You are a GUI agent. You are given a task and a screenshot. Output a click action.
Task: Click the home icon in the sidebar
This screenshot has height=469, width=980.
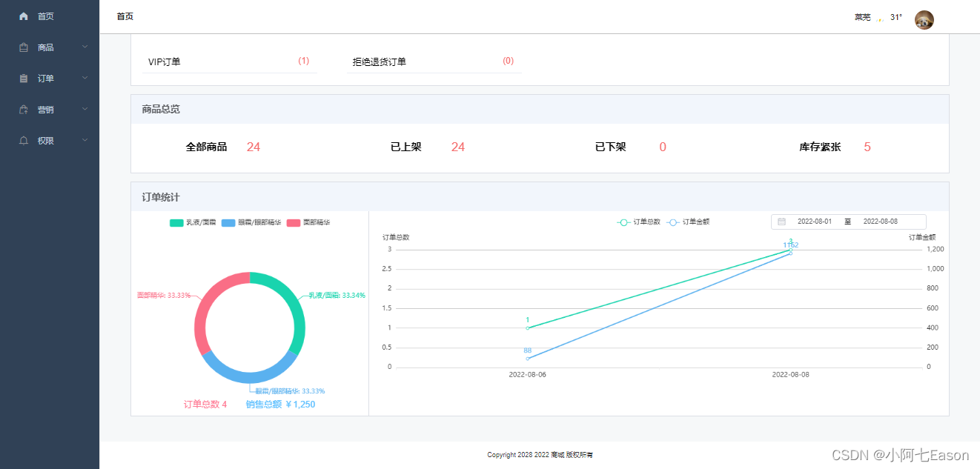pyautogui.click(x=24, y=16)
